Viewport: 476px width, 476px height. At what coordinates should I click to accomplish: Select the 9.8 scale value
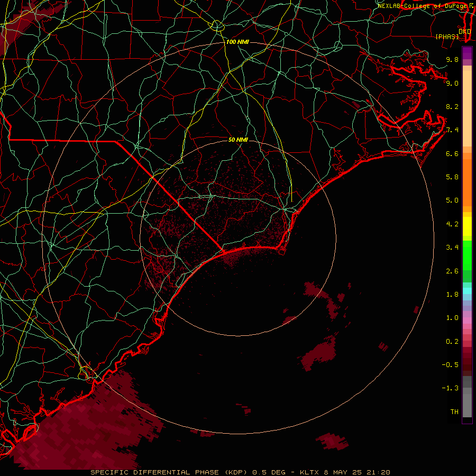(x=452, y=59)
